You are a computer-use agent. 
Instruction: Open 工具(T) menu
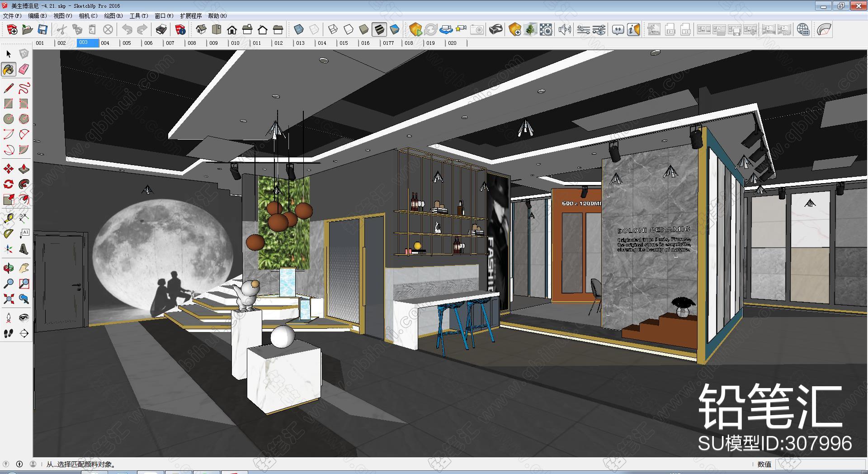click(139, 16)
